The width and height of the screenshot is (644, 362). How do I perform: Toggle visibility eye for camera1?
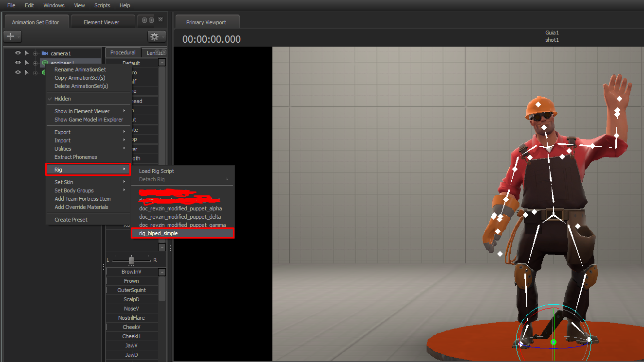coord(18,53)
